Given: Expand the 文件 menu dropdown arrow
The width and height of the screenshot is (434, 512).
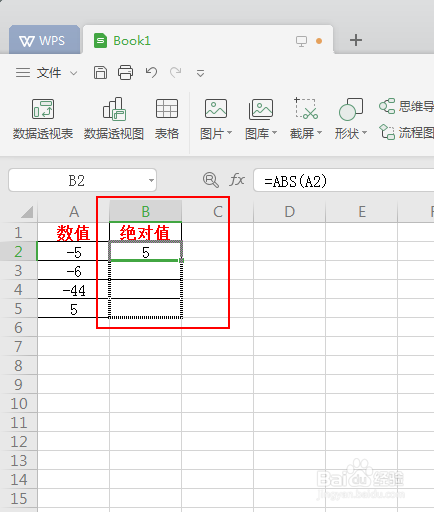Looking at the screenshot, I should (x=74, y=73).
